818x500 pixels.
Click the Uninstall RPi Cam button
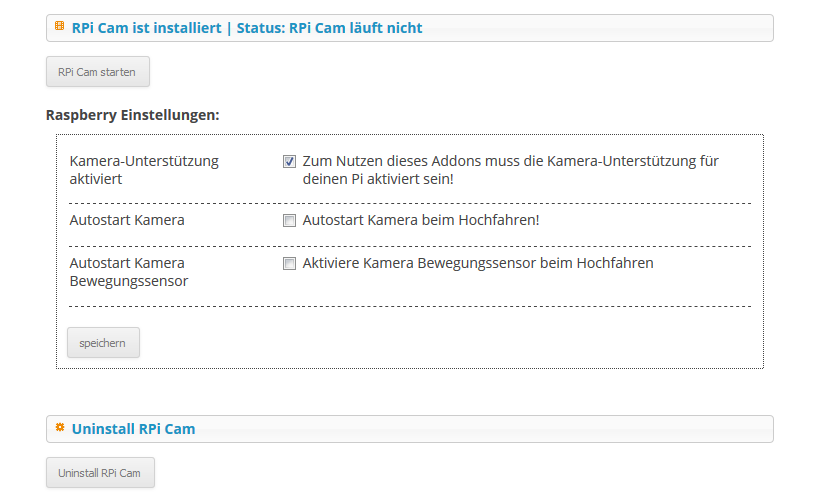tap(100, 473)
